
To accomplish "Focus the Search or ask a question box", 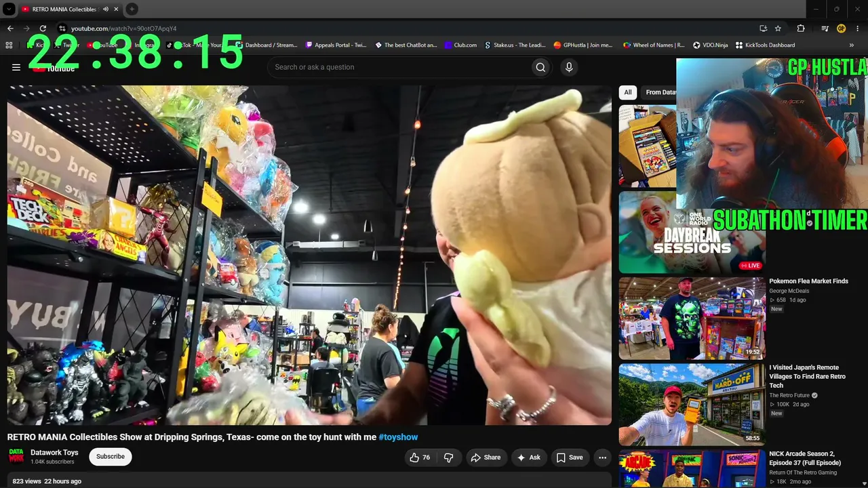I will pos(400,67).
